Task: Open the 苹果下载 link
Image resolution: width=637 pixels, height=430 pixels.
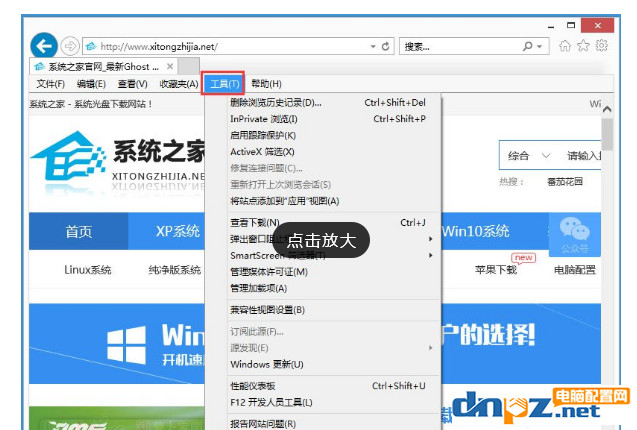Action: point(496,270)
